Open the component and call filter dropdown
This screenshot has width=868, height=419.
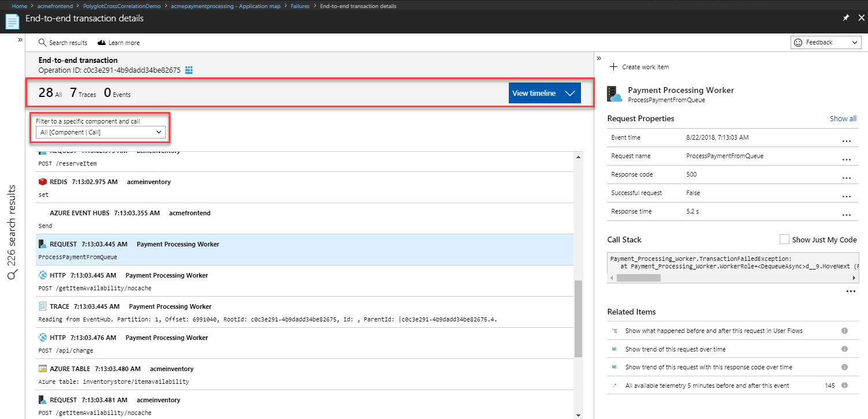click(x=101, y=133)
